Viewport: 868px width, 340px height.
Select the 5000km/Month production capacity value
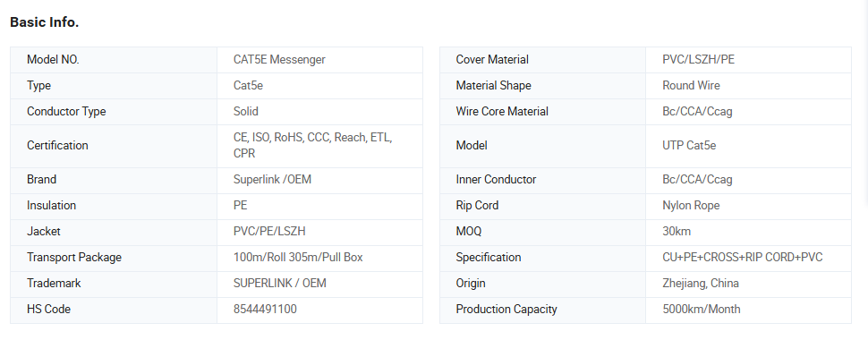tap(701, 310)
